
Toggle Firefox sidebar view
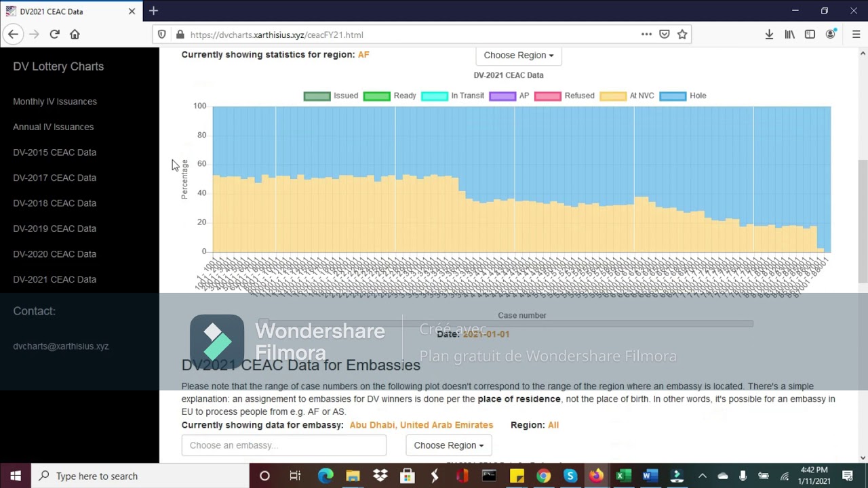(x=810, y=34)
